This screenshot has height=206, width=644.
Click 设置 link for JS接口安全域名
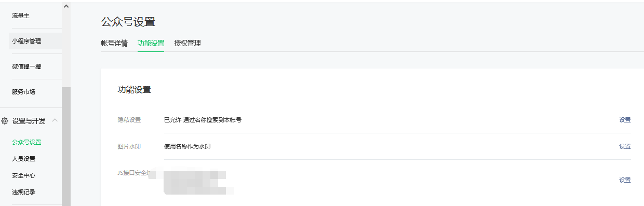[625, 180]
